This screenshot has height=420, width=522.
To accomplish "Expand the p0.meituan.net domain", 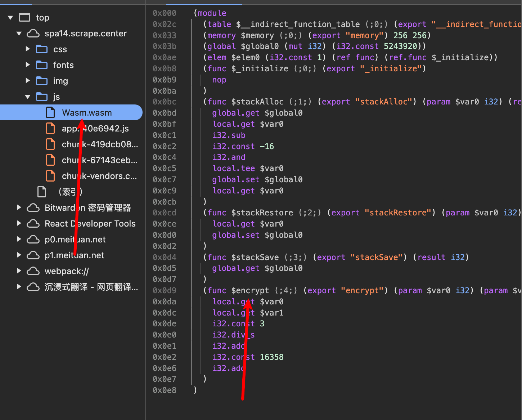I will pyautogui.click(x=19, y=239).
